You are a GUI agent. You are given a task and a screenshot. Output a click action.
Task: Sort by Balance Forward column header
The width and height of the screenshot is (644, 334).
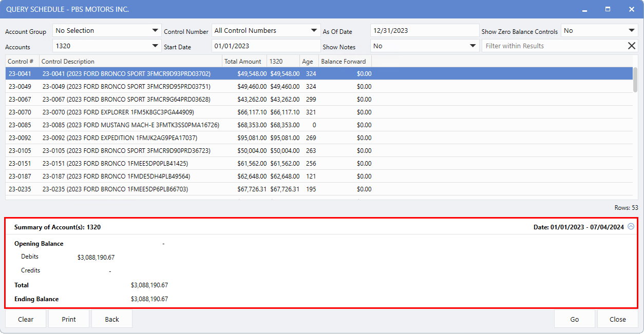(345, 62)
